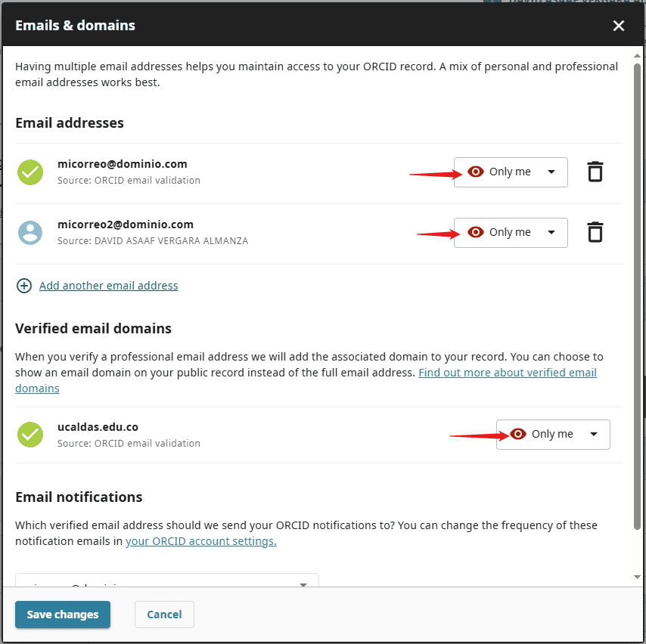The height and width of the screenshot is (644, 646).
Task: Expand visibility dropdown arrow for micorreo@dominio.com
Action: point(551,172)
